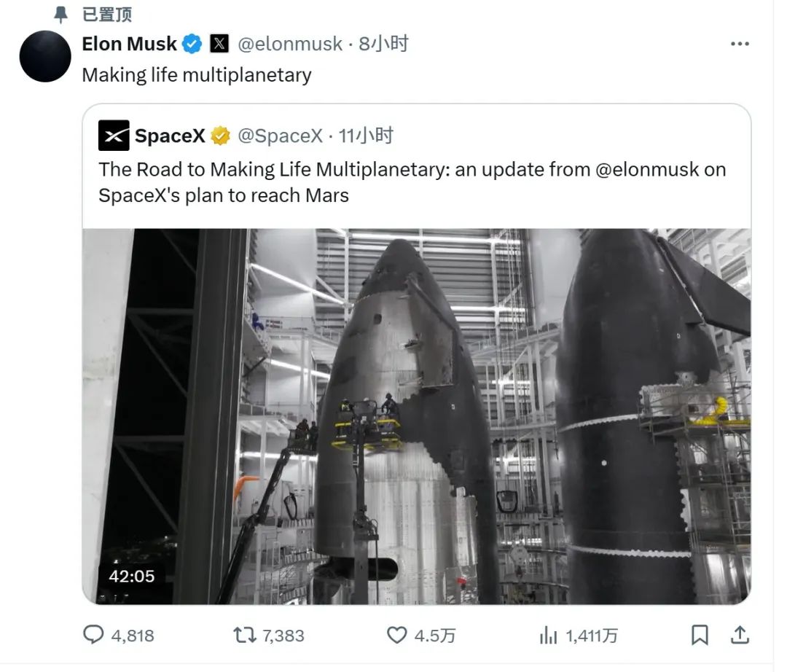Bookmark this post
The width and height of the screenshot is (787, 672).
coord(700,635)
